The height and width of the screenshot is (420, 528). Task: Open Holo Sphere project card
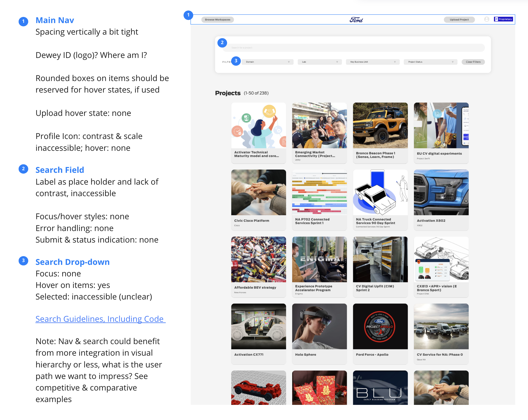[x=319, y=334]
